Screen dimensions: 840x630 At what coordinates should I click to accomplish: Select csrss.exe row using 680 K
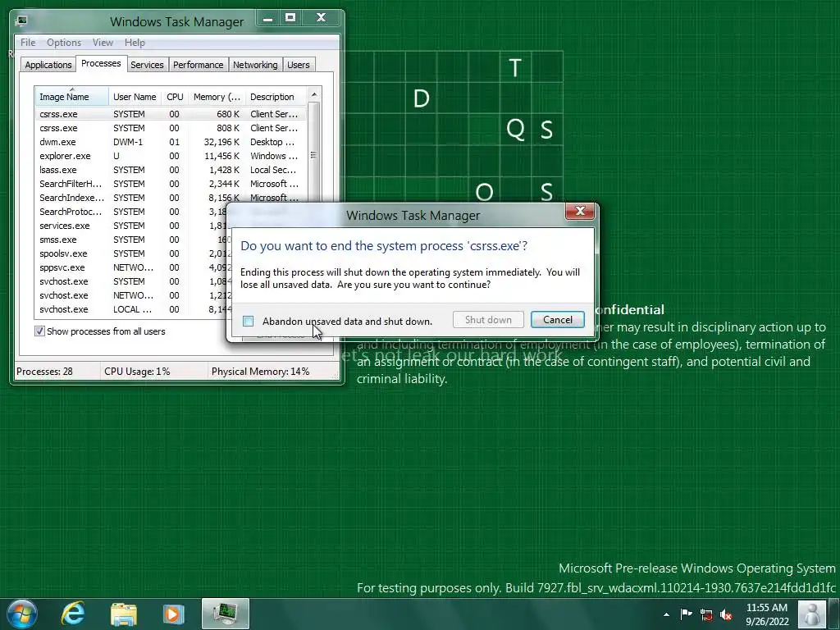[x=171, y=114]
